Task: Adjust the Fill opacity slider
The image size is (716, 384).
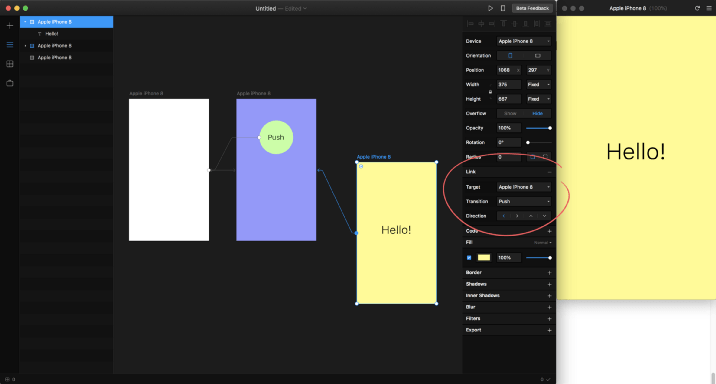Action: pyautogui.click(x=538, y=258)
